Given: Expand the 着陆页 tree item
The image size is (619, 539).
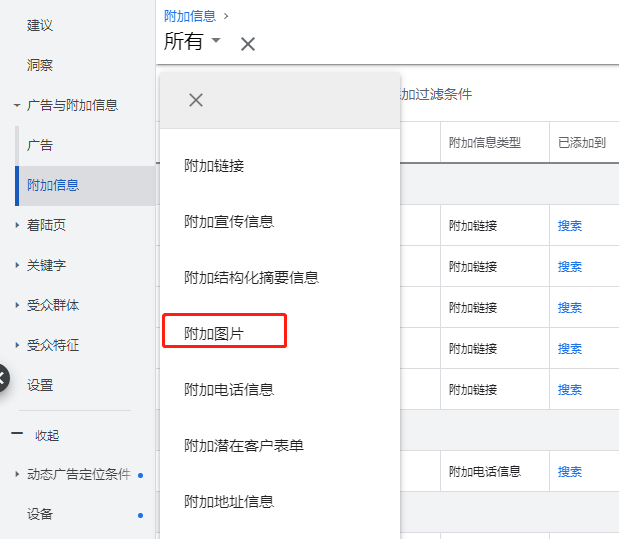Looking at the screenshot, I should pos(17,225).
